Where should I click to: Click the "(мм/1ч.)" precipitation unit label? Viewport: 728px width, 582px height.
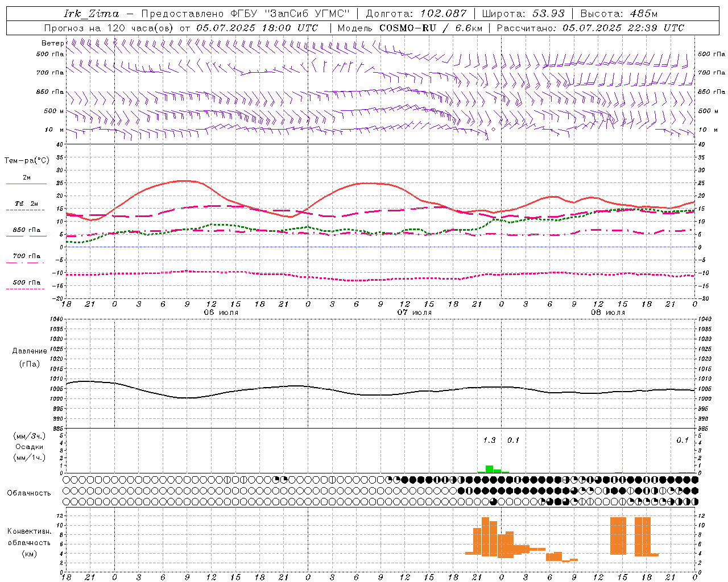pos(29,458)
